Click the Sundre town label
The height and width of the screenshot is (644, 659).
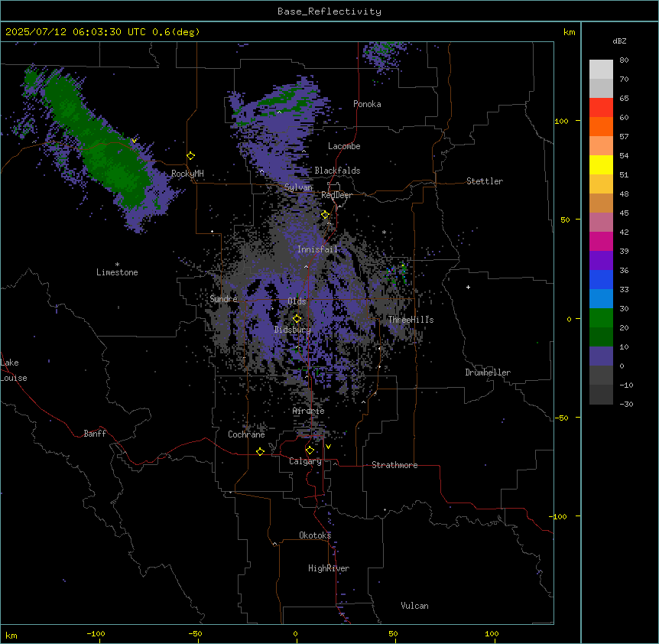(223, 299)
